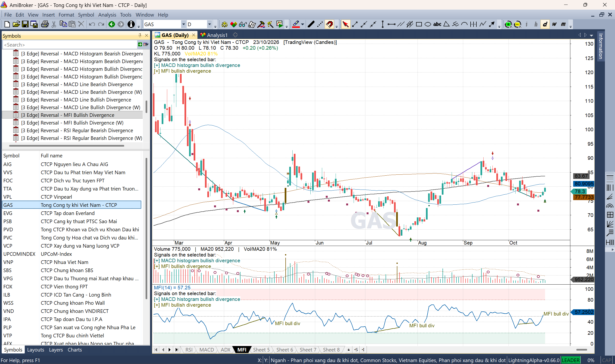Image resolution: width=615 pixels, height=364 pixels.
Task: Toggle the magnet snap-to-price tool
Action: tap(329, 24)
